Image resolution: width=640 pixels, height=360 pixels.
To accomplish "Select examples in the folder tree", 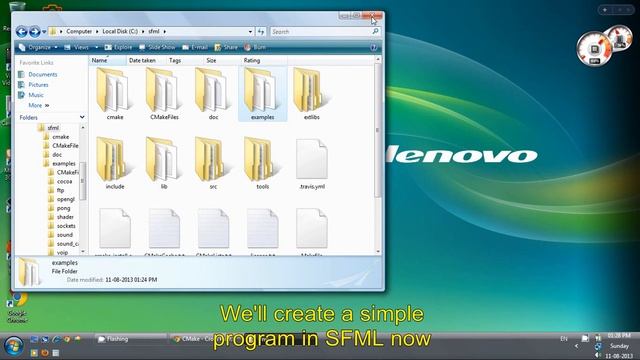I will point(64,163).
